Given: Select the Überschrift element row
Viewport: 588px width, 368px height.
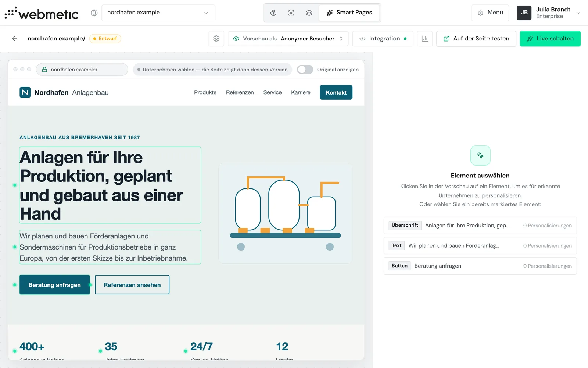Looking at the screenshot, I should point(480,225).
